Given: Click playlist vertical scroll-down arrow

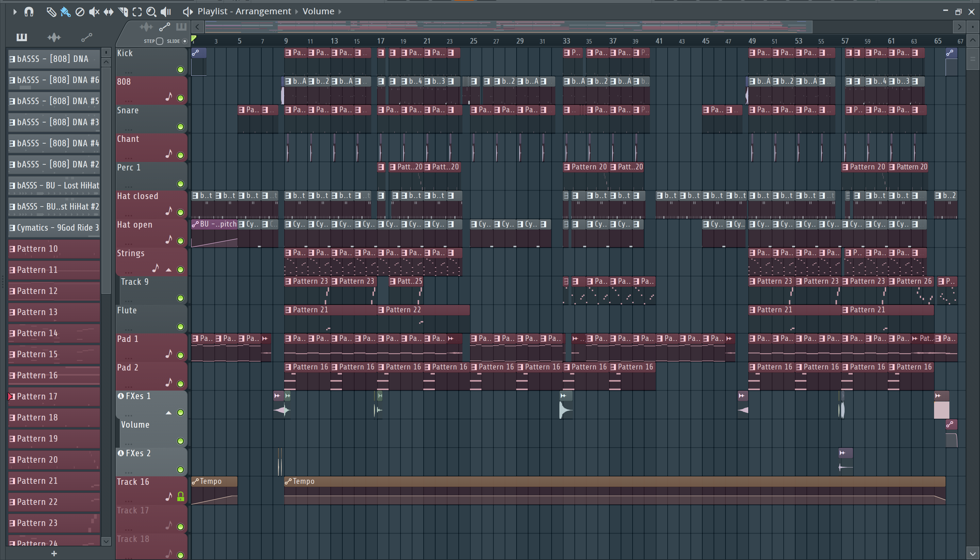Looking at the screenshot, I should 973,554.
